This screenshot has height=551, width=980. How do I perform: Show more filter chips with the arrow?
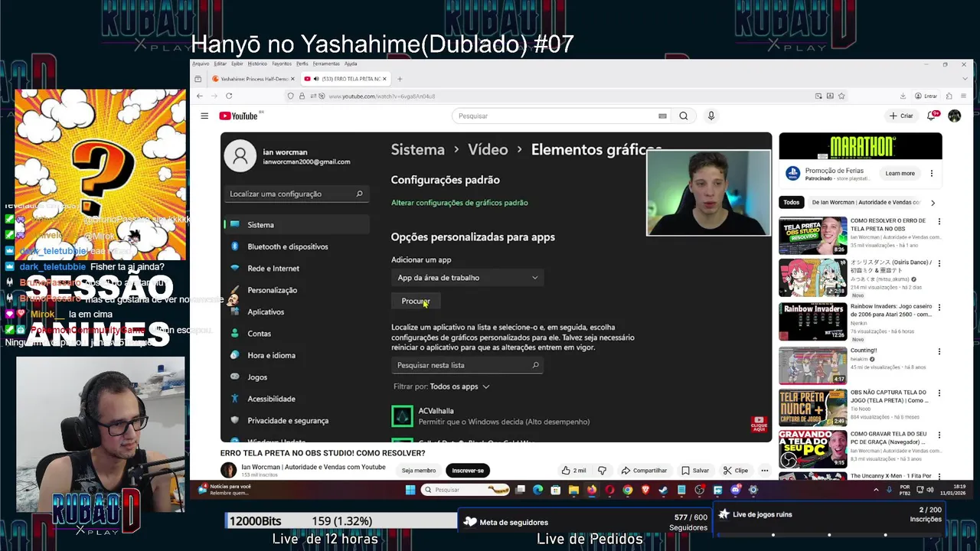[933, 203]
